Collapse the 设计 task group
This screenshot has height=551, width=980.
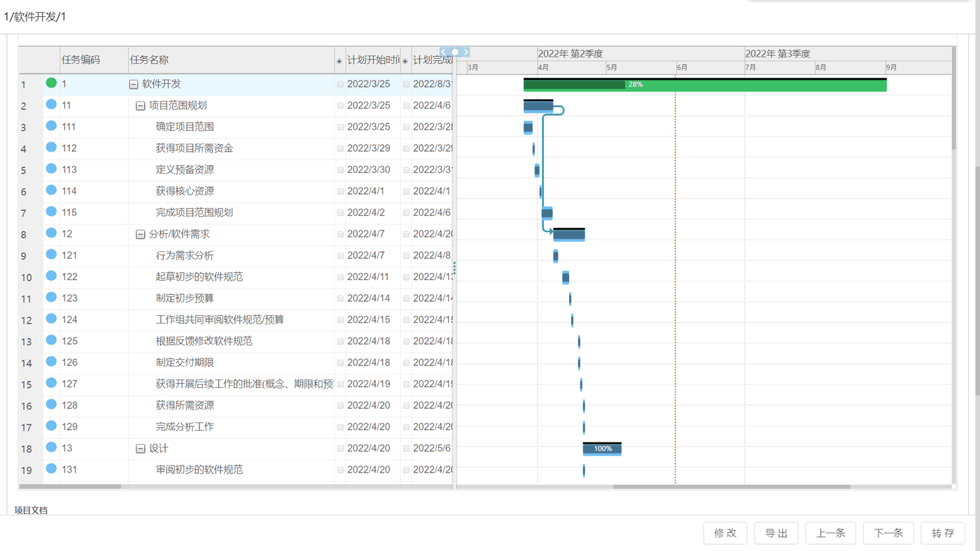(x=140, y=449)
